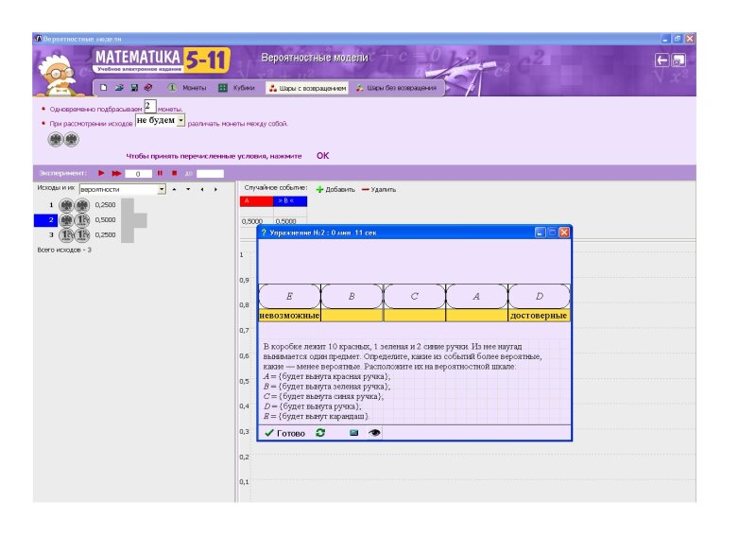Click the refresh icon in the exercise window
Viewport: 756px width, 535px height.
(x=320, y=432)
